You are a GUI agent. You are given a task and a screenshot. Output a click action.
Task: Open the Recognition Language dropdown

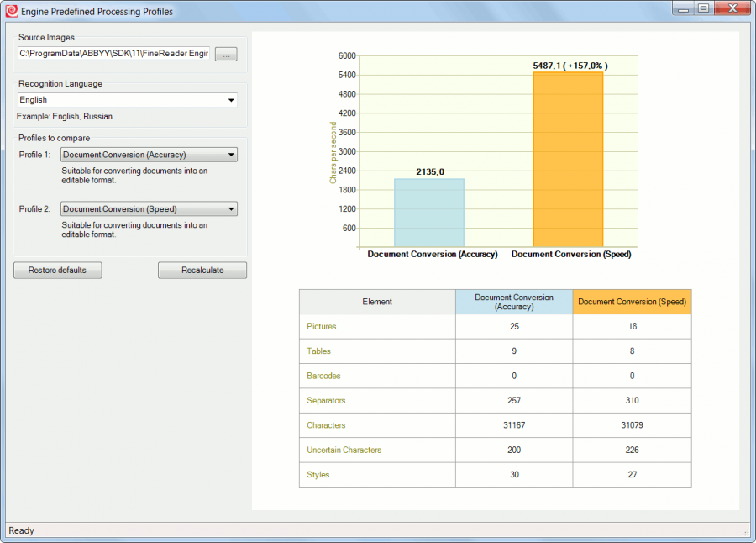tap(128, 100)
